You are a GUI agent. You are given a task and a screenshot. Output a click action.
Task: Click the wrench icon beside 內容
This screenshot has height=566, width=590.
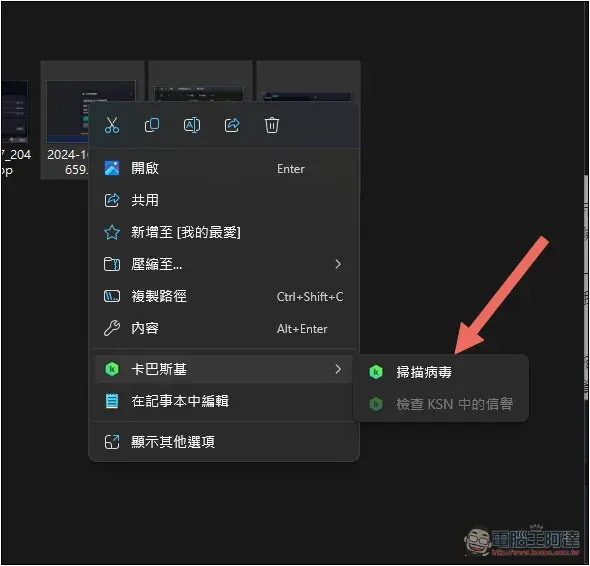point(112,329)
